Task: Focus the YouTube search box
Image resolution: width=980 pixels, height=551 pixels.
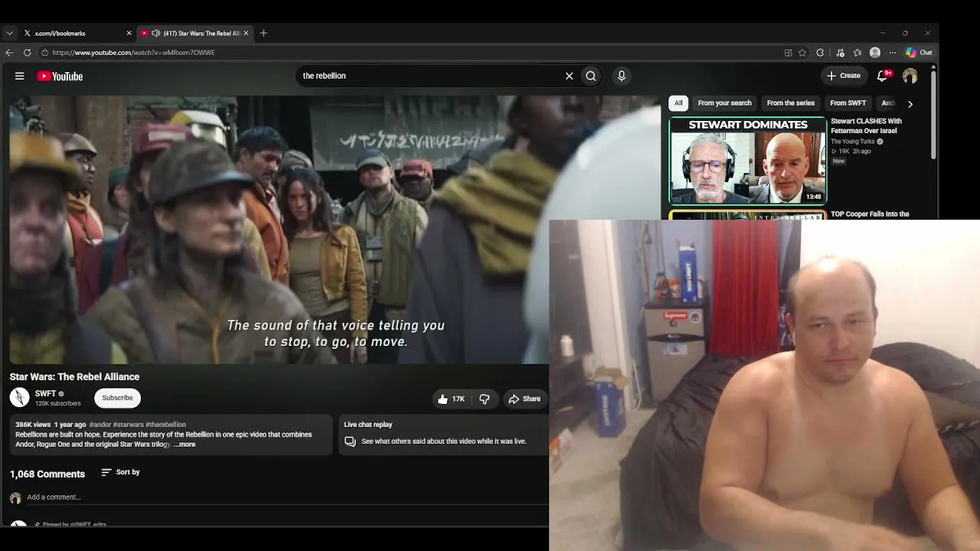Action: pyautogui.click(x=429, y=76)
